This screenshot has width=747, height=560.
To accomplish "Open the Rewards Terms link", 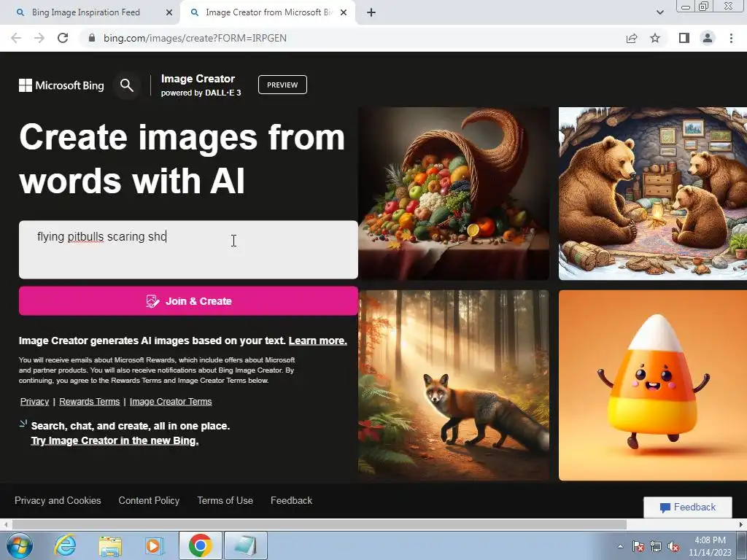I will [x=89, y=402].
